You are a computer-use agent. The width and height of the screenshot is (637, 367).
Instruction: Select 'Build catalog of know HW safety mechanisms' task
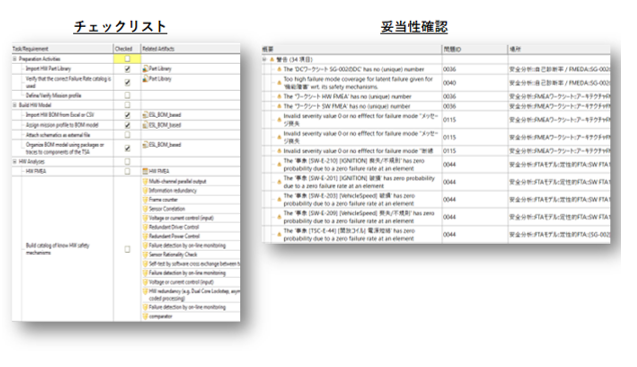point(57,249)
